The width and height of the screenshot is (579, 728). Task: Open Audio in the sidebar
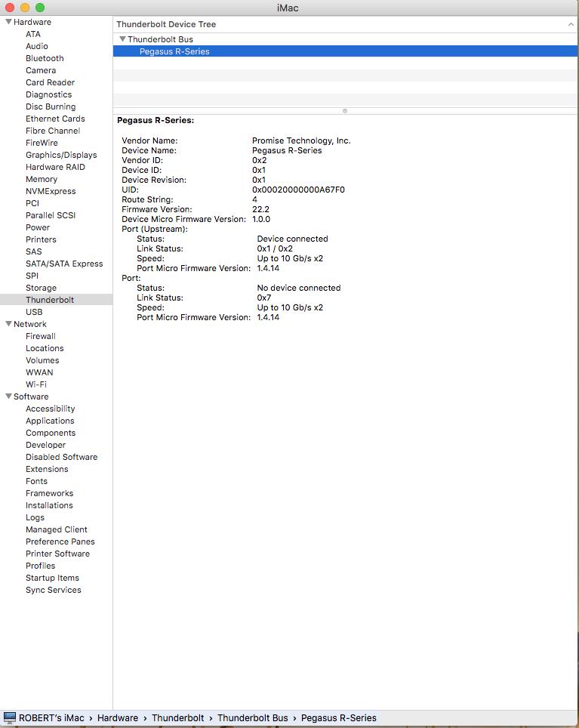point(37,46)
